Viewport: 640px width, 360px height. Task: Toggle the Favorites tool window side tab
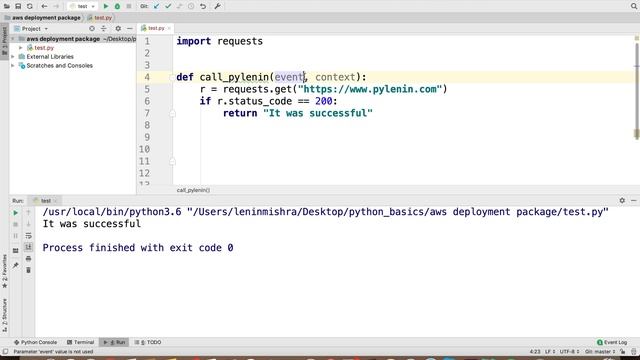click(x=4, y=271)
